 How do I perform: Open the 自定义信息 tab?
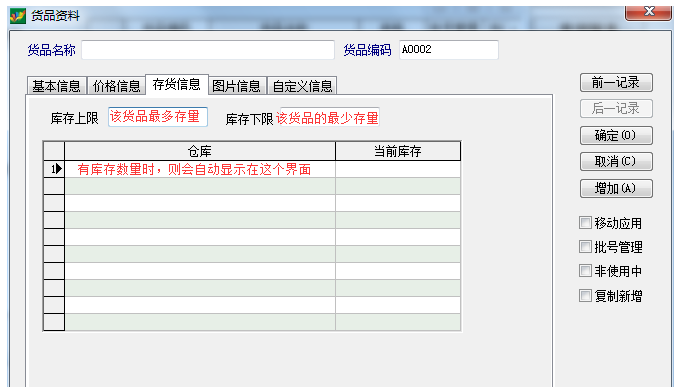click(x=302, y=86)
